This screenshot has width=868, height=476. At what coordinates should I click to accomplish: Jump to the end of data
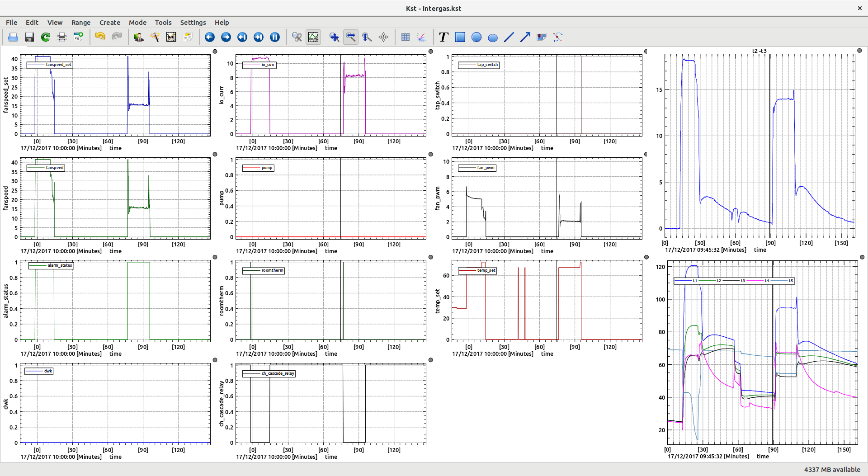(259, 37)
